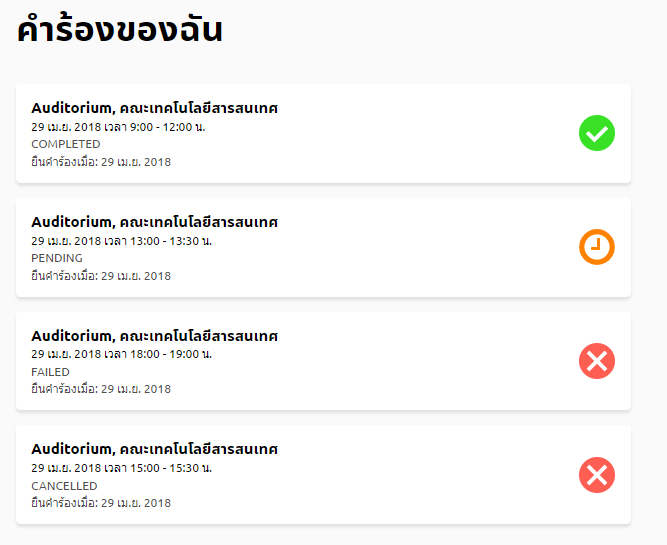This screenshot has width=667, height=545.
Task: Open the 13:00 - 13:30 Auditorium request title
Action: point(154,222)
